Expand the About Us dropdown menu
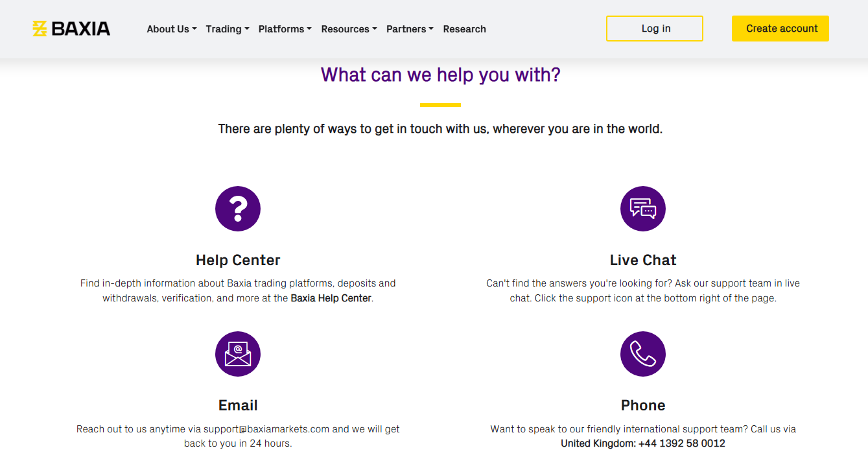 (x=172, y=29)
